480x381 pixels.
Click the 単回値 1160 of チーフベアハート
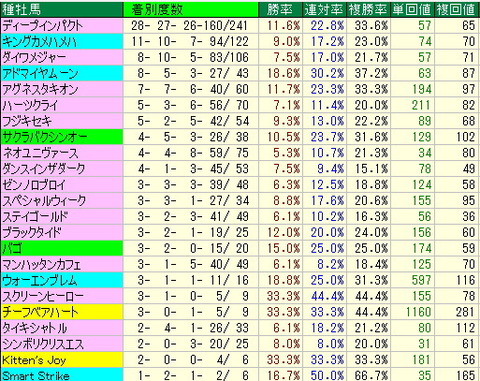(419, 312)
